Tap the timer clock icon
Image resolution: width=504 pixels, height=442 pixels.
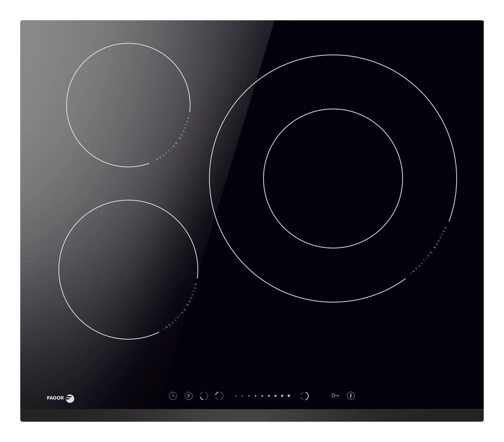173,396
